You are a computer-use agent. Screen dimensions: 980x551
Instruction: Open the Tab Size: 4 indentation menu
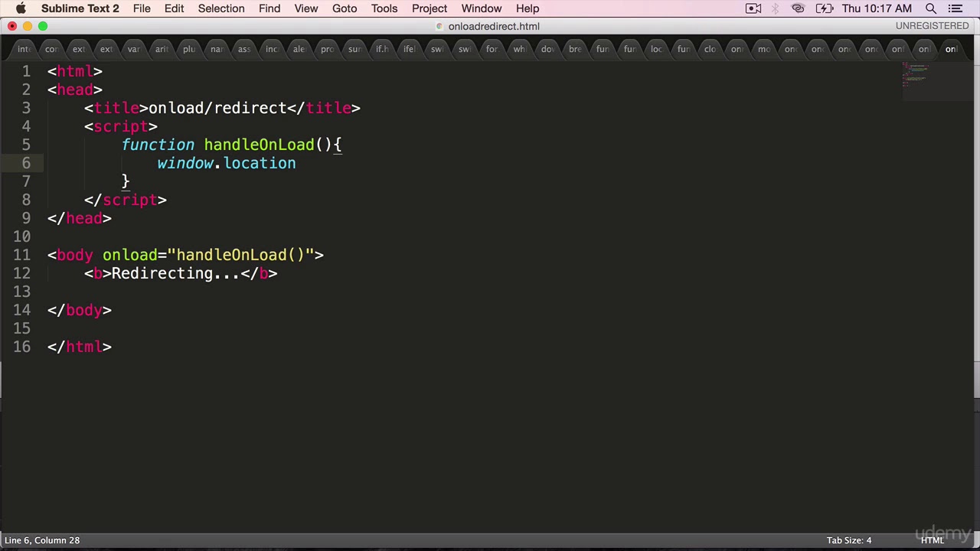coord(849,540)
